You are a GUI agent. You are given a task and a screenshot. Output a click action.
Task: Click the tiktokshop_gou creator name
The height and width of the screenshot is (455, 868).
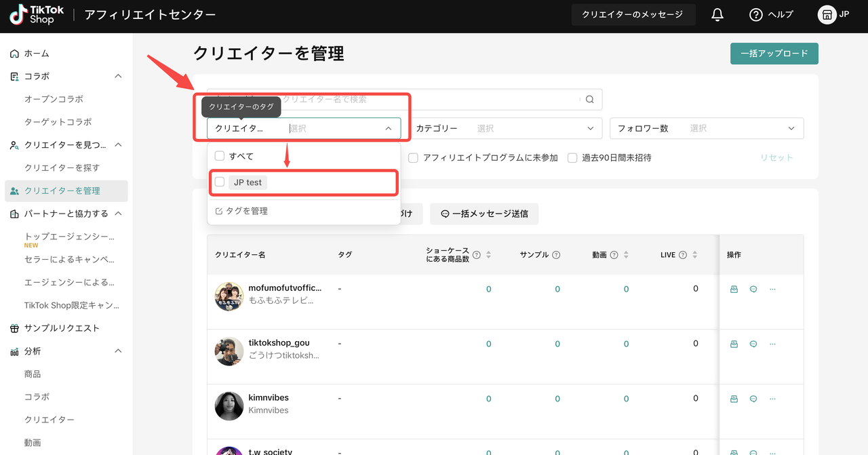point(279,342)
